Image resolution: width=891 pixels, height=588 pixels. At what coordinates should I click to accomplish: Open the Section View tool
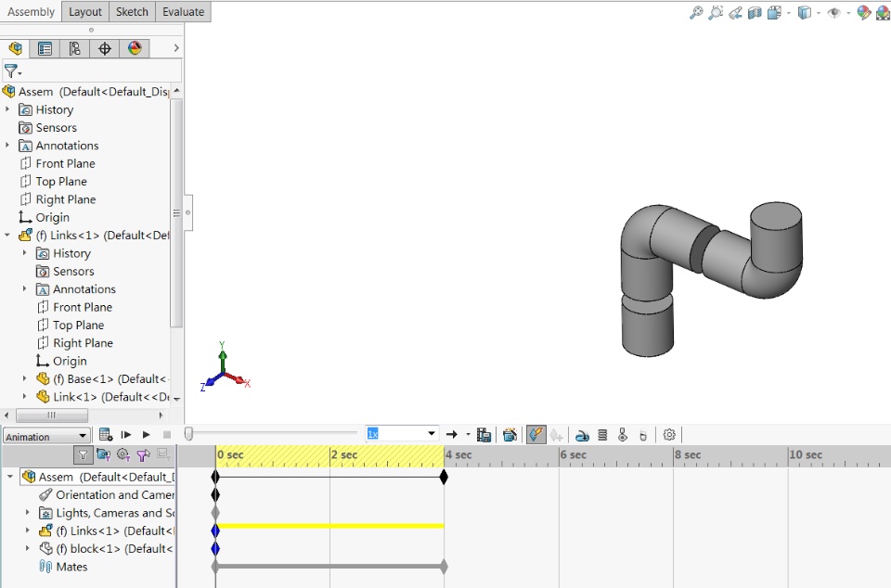click(755, 13)
